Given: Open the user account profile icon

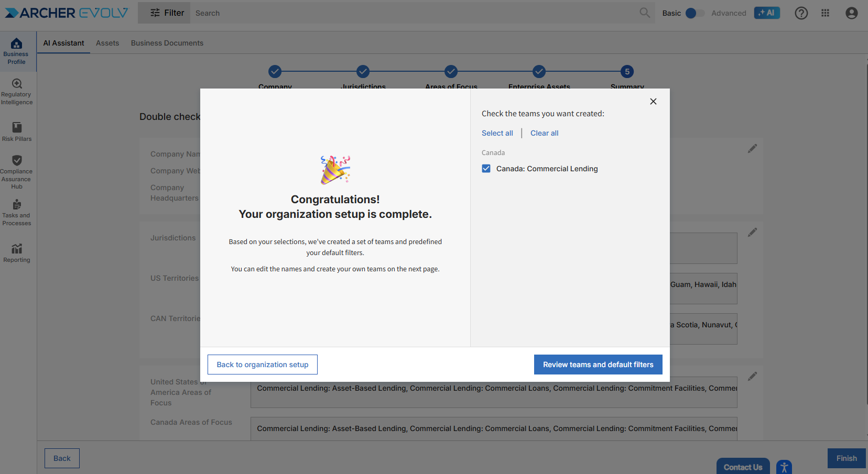Looking at the screenshot, I should [x=851, y=13].
